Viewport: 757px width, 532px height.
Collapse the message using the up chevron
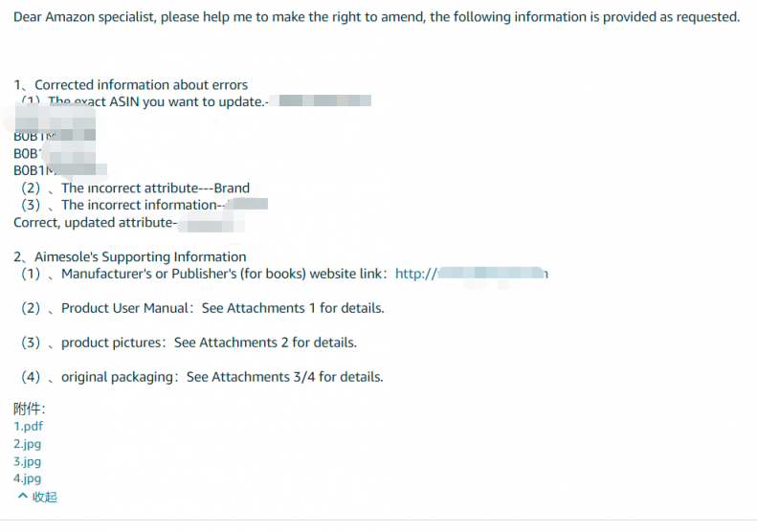pos(22,496)
